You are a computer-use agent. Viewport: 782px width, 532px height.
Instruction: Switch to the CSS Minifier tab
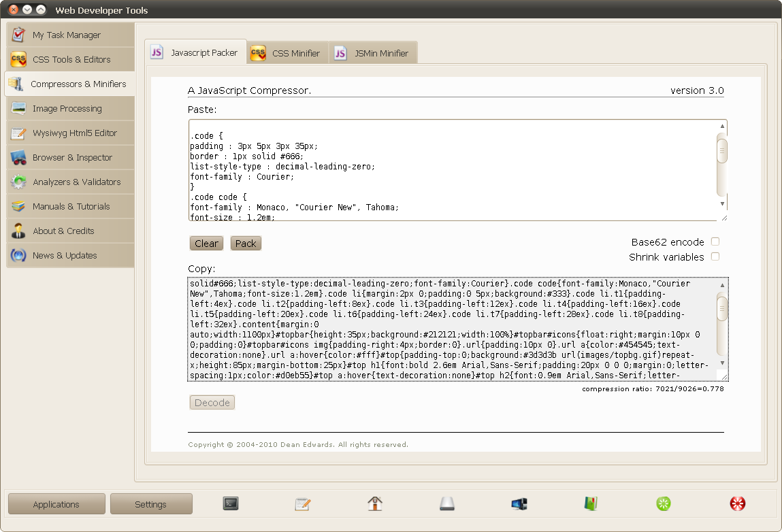[287, 53]
